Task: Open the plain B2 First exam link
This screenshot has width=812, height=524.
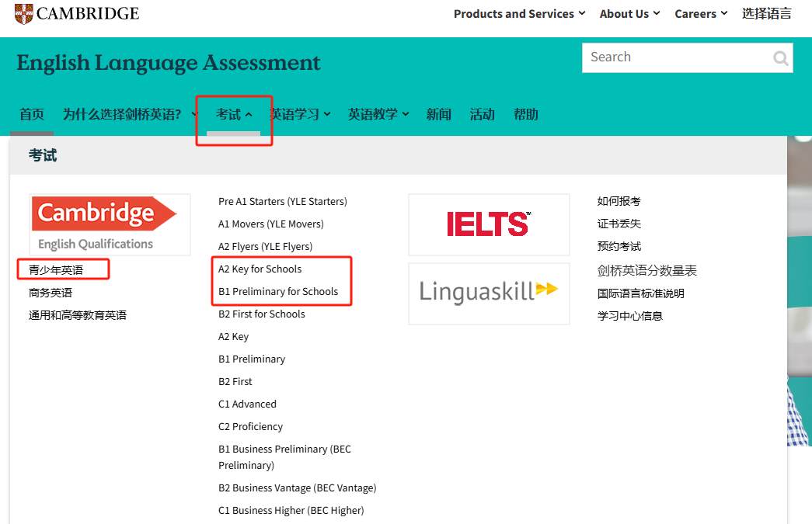Action: coord(235,382)
